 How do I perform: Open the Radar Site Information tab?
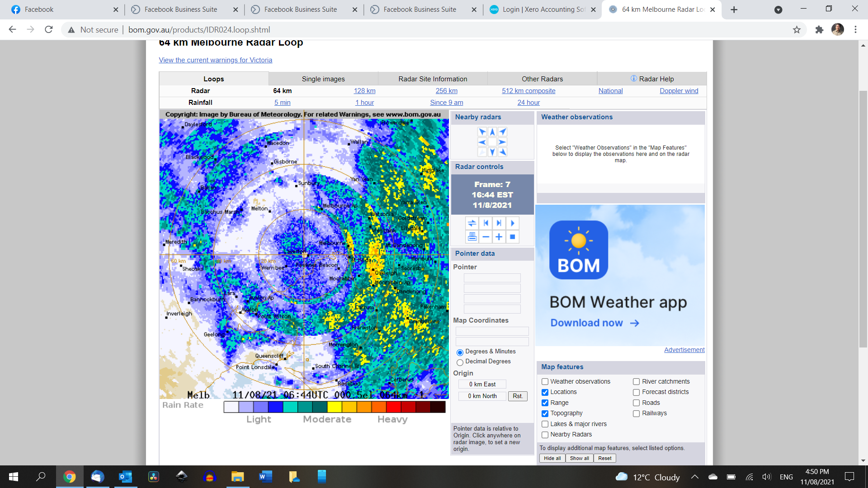tap(433, 79)
